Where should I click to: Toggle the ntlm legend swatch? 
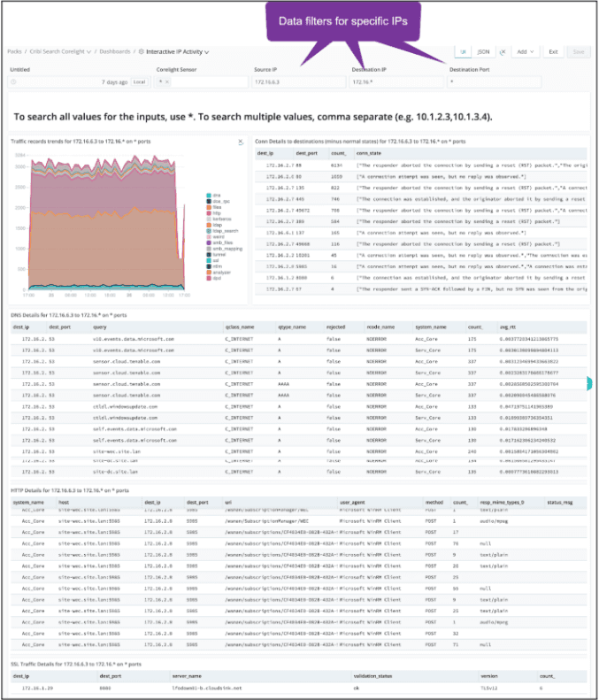(x=209, y=266)
